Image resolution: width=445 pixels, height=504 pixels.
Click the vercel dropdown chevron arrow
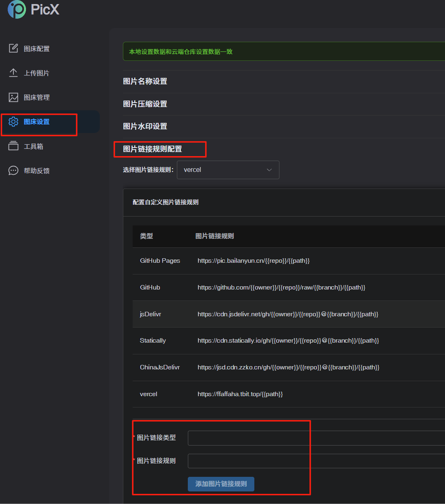[269, 170]
